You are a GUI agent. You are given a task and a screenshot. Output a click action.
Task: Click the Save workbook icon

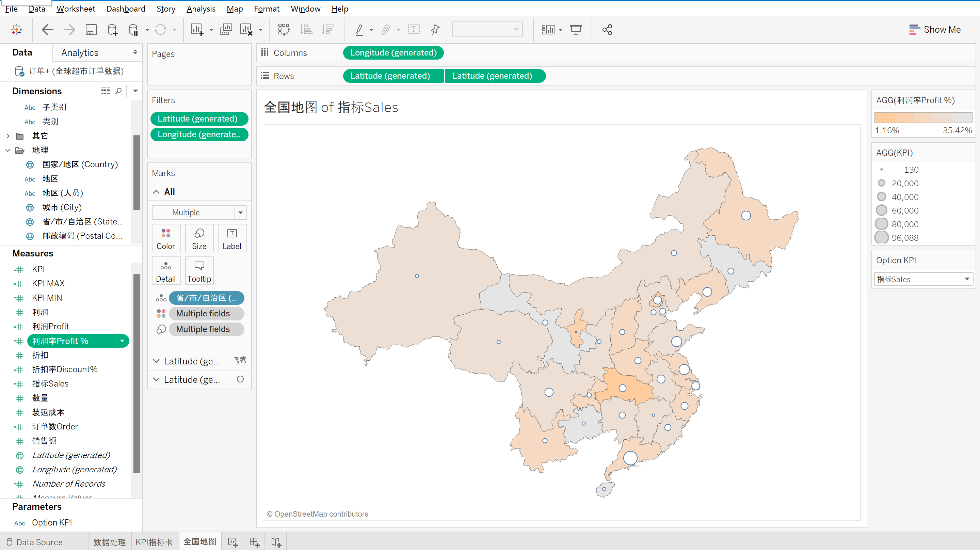tap(91, 30)
